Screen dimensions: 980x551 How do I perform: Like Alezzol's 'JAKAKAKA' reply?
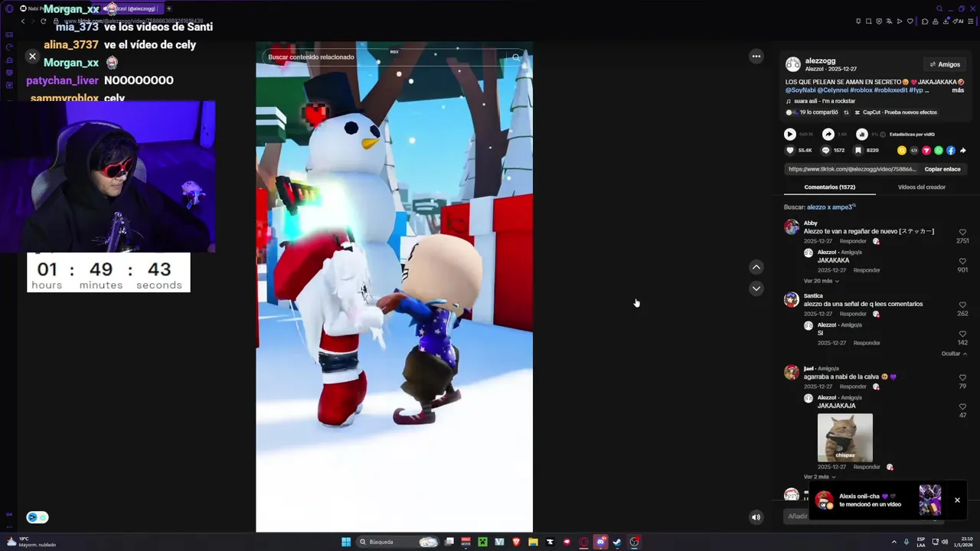962,261
